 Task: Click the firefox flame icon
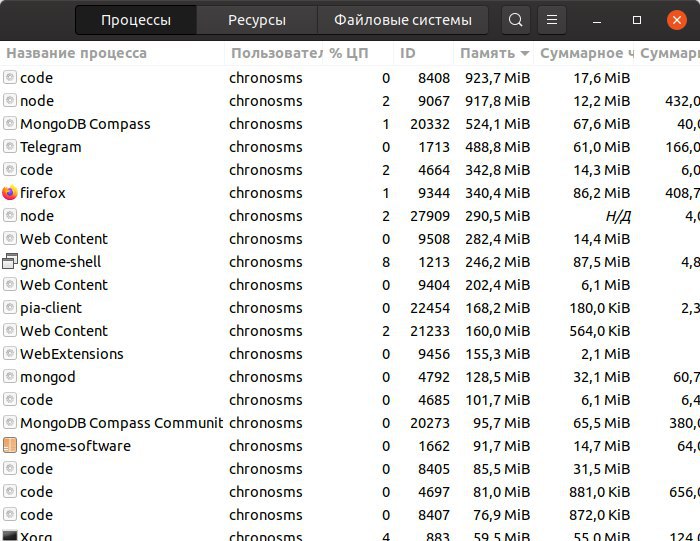tap(10, 193)
